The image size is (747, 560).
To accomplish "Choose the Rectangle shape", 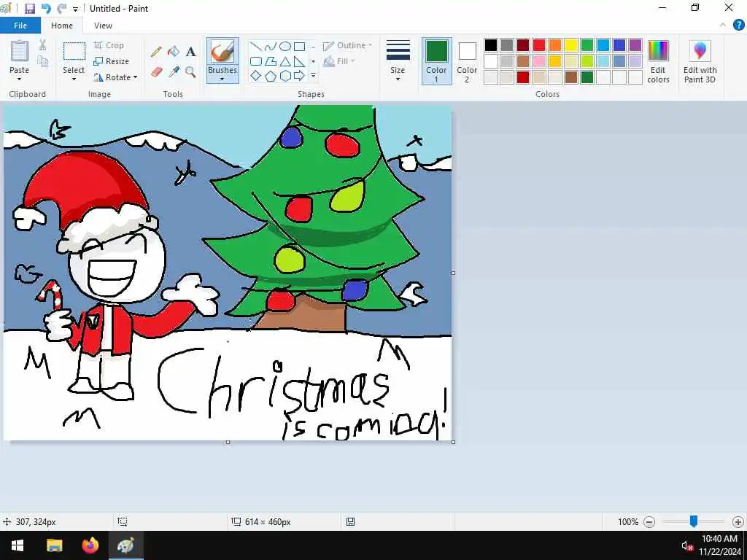I will [x=299, y=47].
